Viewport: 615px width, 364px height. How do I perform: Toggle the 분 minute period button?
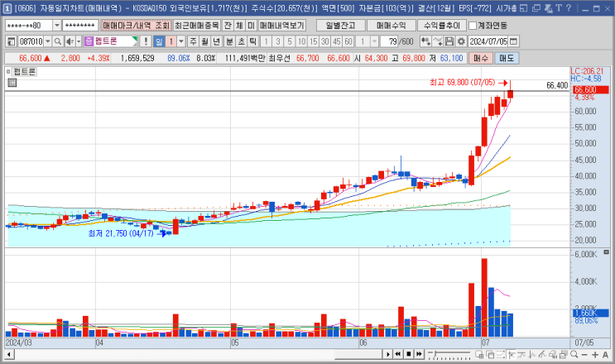(x=229, y=41)
